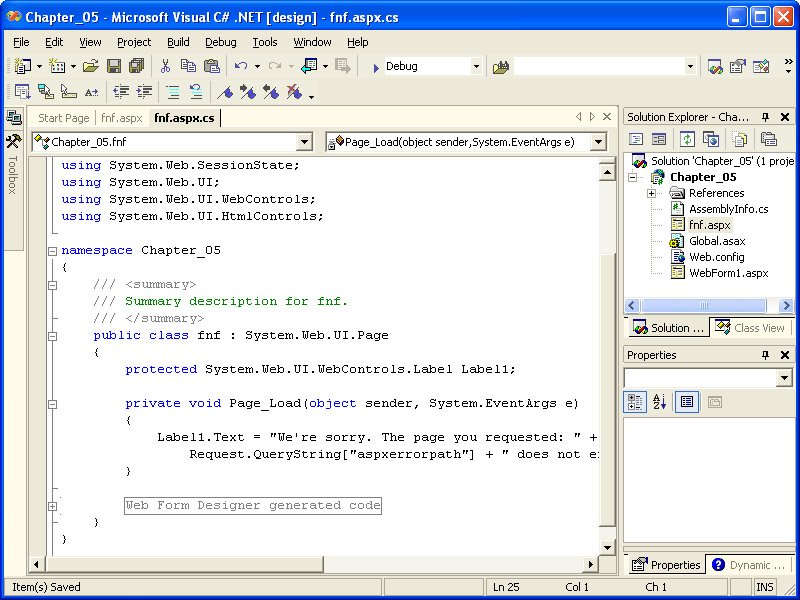This screenshot has height=600, width=800.
Task: Click the Open File folder icon
Action: click(91, 66)
